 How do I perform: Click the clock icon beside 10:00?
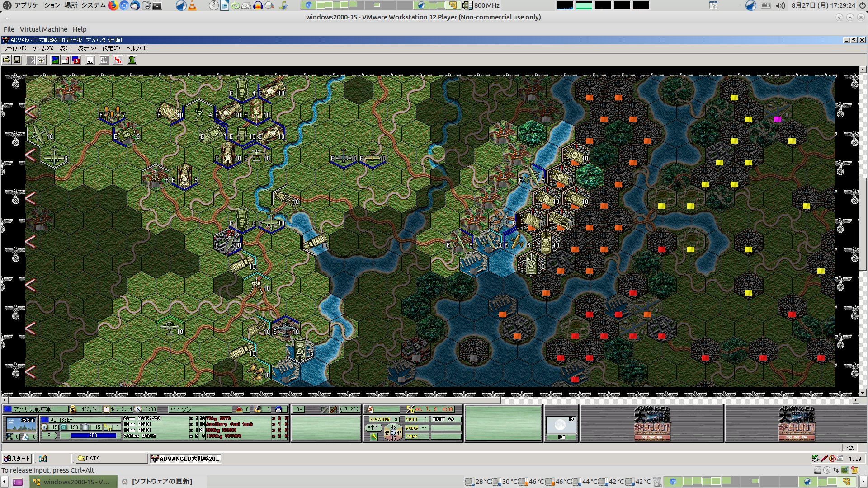[x=138, y=409]
